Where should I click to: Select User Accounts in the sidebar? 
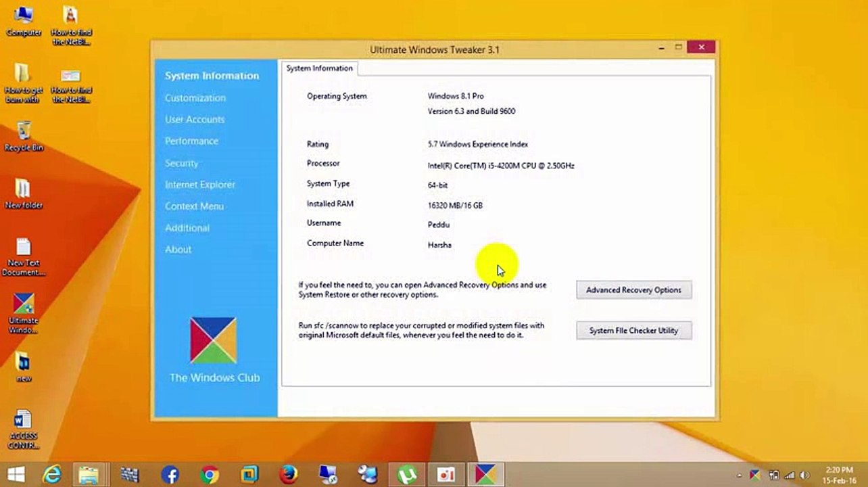[x=195, y=120]
